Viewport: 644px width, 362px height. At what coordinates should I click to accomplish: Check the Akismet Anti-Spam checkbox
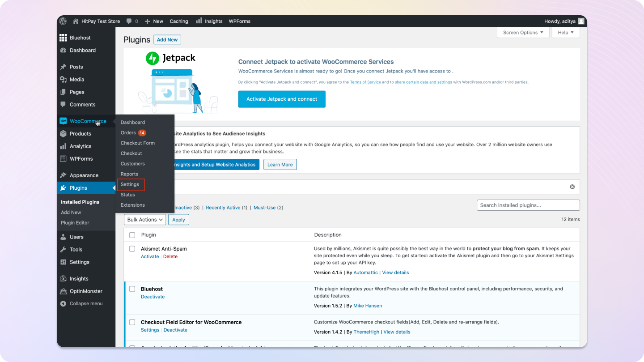132,248
